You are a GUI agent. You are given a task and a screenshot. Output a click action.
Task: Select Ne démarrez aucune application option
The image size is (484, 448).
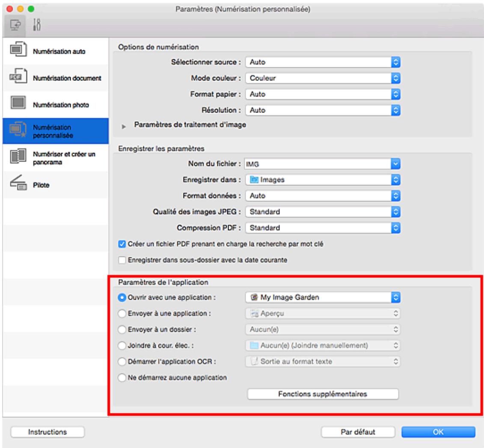pos(121,377)
